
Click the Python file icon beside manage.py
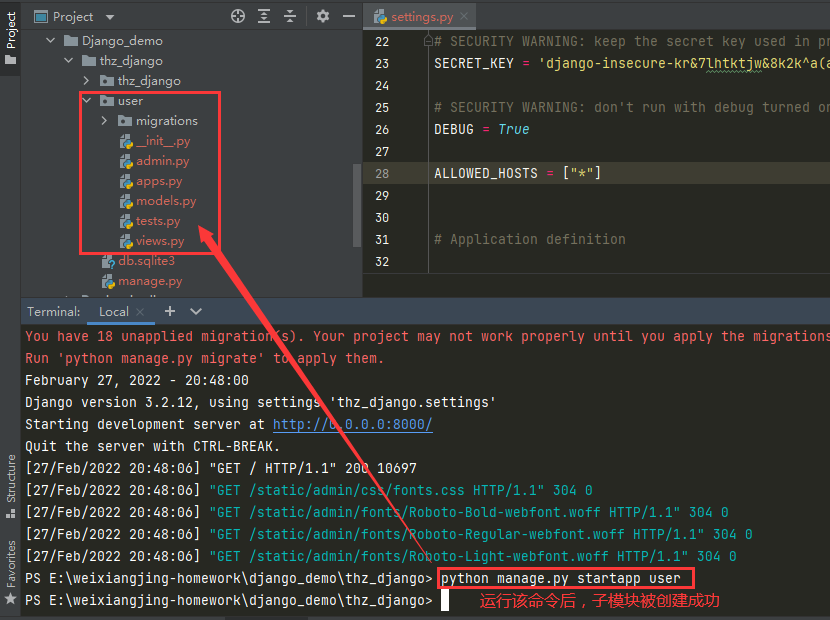(x=109, y=282)
